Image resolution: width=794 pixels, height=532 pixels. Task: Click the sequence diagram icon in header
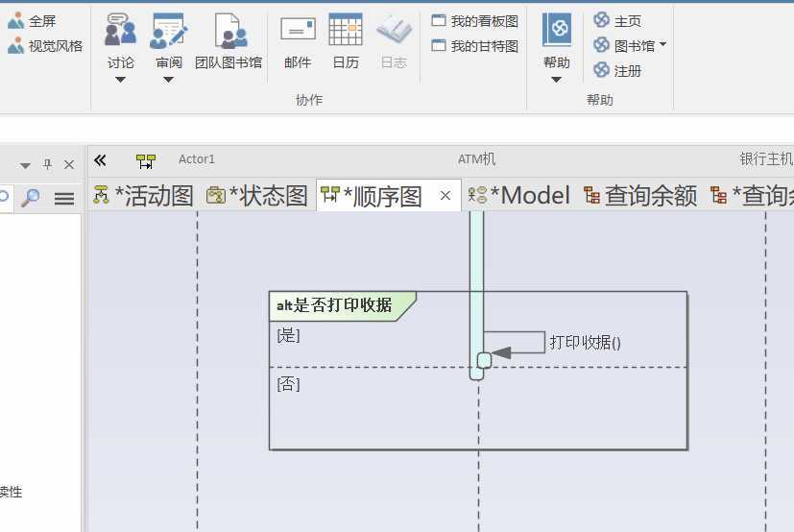[x=146, y=161]
